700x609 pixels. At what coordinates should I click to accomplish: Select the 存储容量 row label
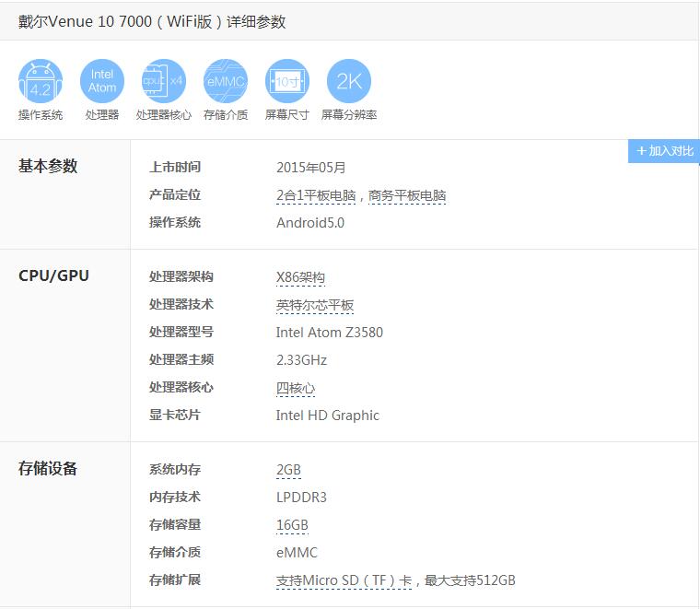[175, 525]
